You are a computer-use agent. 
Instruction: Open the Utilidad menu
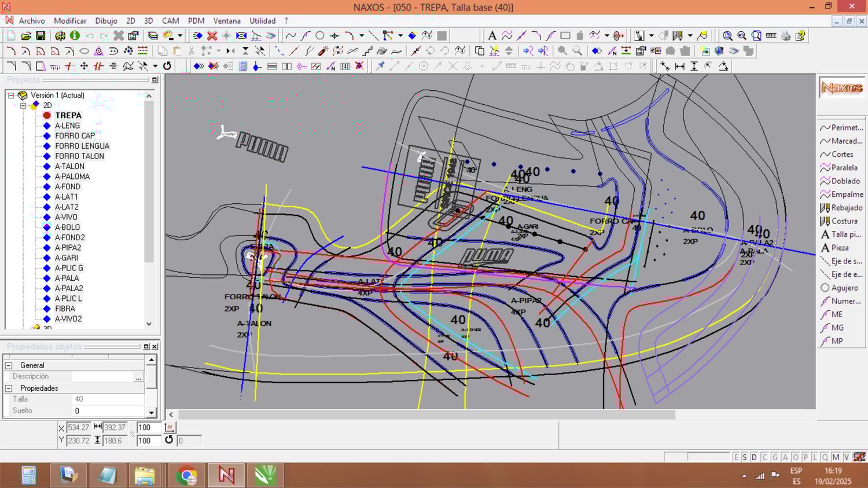262,21
